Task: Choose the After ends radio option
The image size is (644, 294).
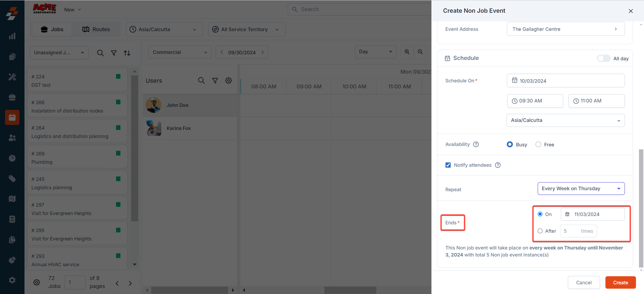Action: pos(540,231)
